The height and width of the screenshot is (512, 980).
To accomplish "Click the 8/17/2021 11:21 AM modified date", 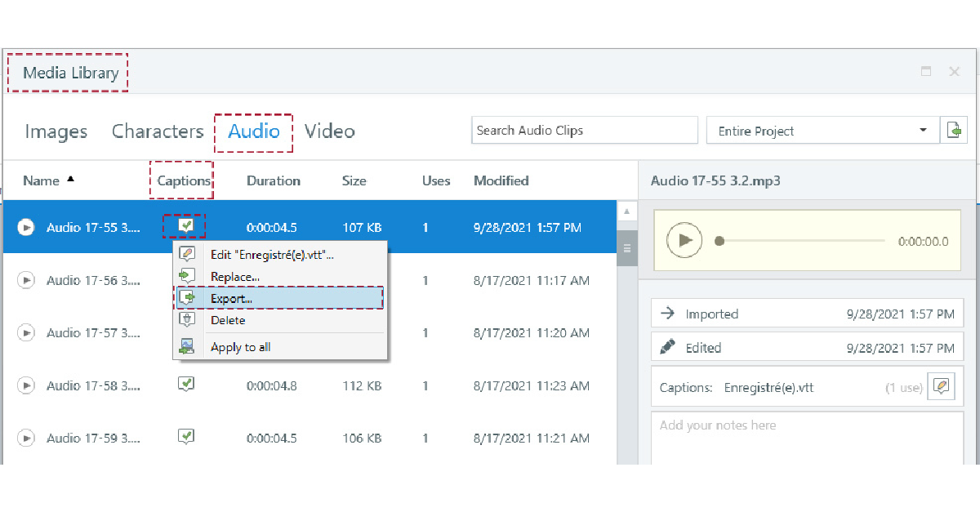I will (532, 438).
